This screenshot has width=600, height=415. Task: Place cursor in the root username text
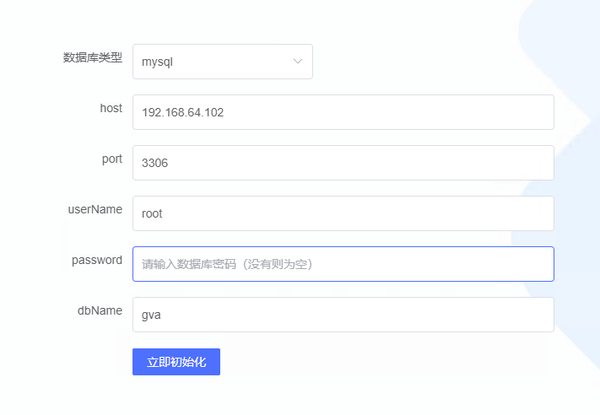pyautogui.click(x=152, y=214)
